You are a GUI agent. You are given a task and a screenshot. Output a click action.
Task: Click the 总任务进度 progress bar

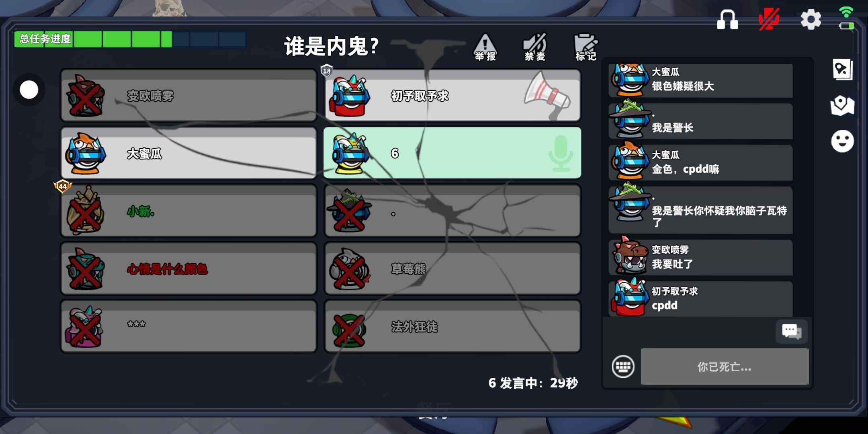coord(130,39)
